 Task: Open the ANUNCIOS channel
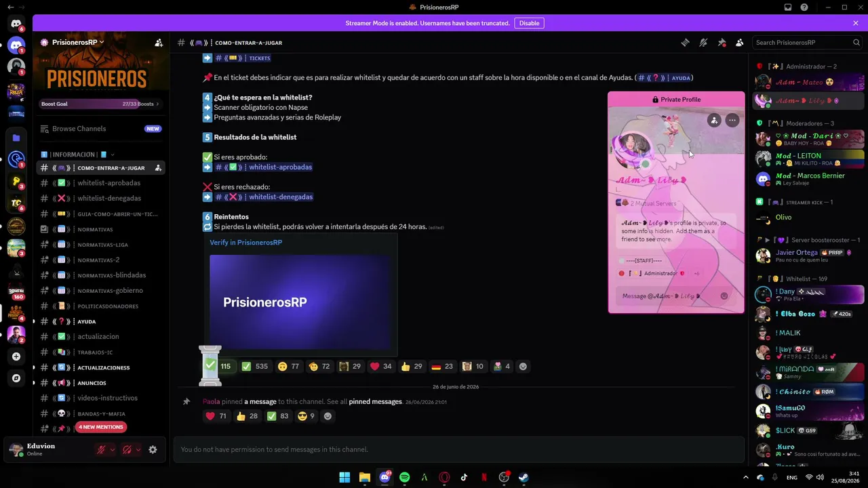101,383
